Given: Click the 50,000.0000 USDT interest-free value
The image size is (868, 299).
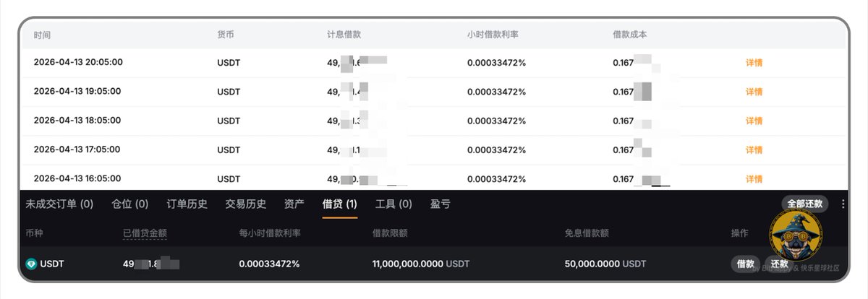Looking at the screenshot, I should click(605, 264).
